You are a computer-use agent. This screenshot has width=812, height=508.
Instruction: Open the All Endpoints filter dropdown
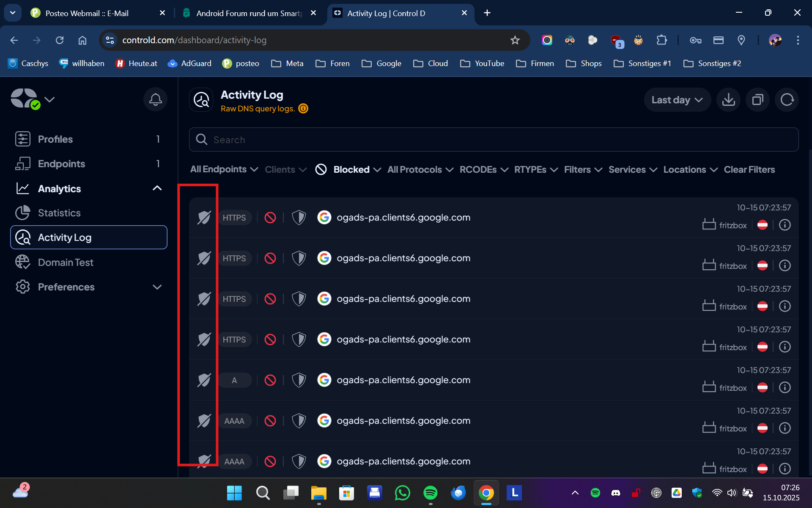point(224,170)
